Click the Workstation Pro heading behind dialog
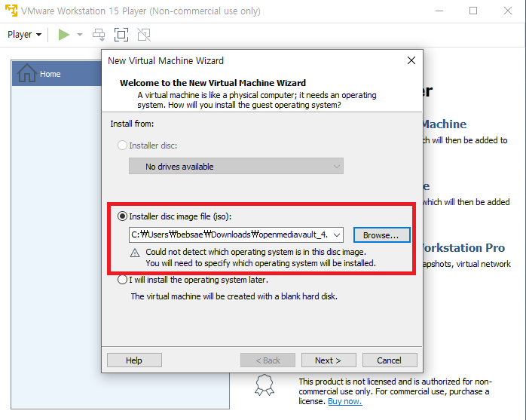526x420 pixels. pyautogui.click(x=464, y=248)
